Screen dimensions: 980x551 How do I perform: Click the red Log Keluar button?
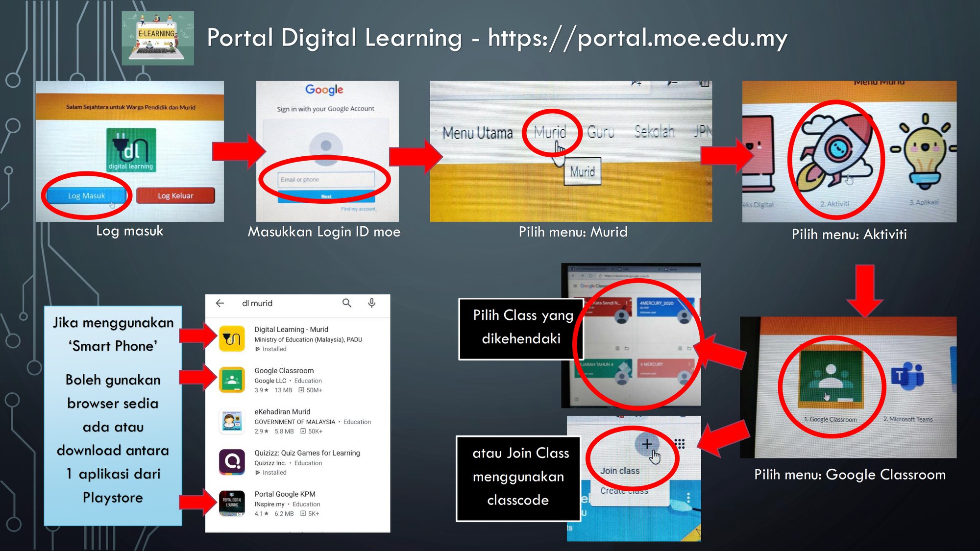(175, 196)
